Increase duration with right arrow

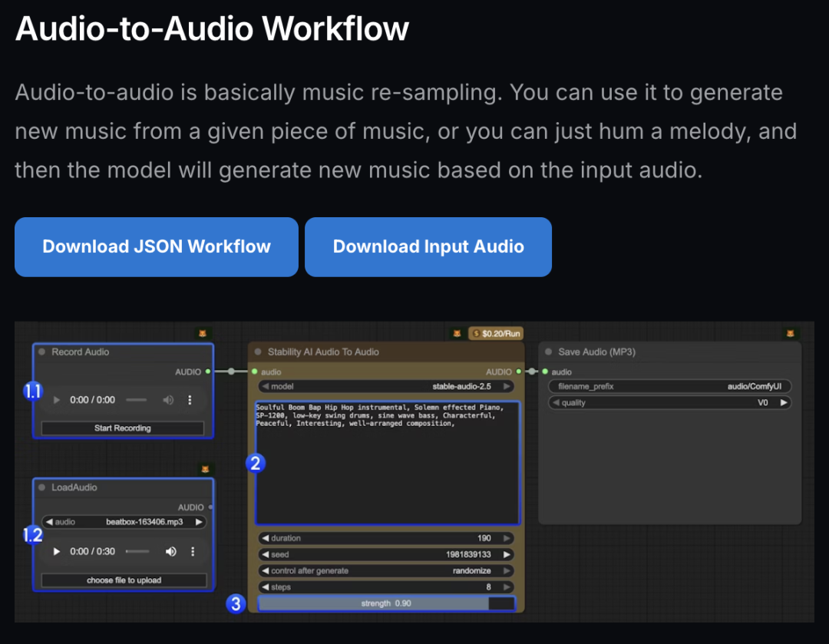[507, 538]
